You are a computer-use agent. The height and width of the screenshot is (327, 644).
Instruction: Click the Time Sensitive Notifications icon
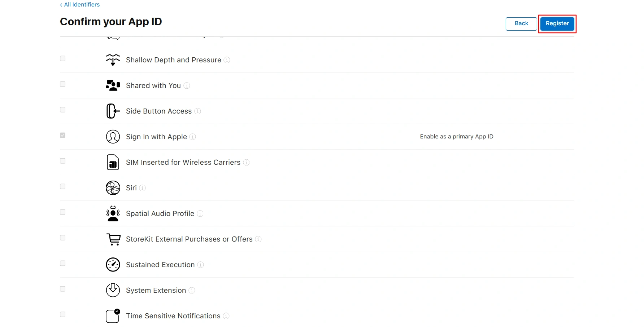click(x=113, y=316)
